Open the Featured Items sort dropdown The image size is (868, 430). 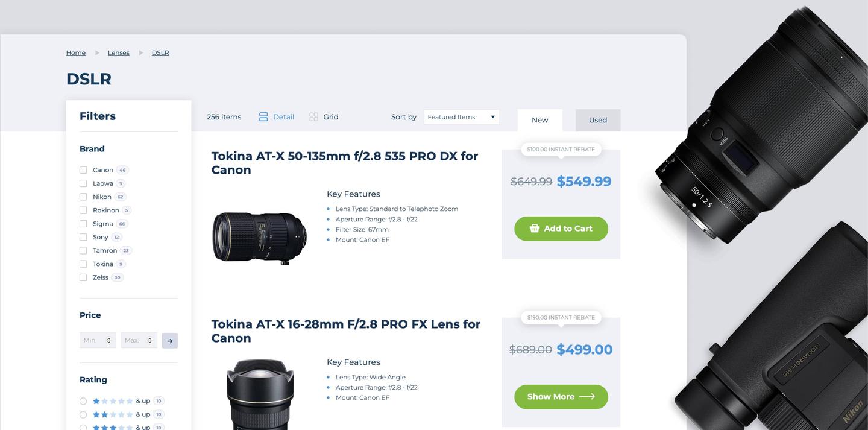[x=462, y=117]
